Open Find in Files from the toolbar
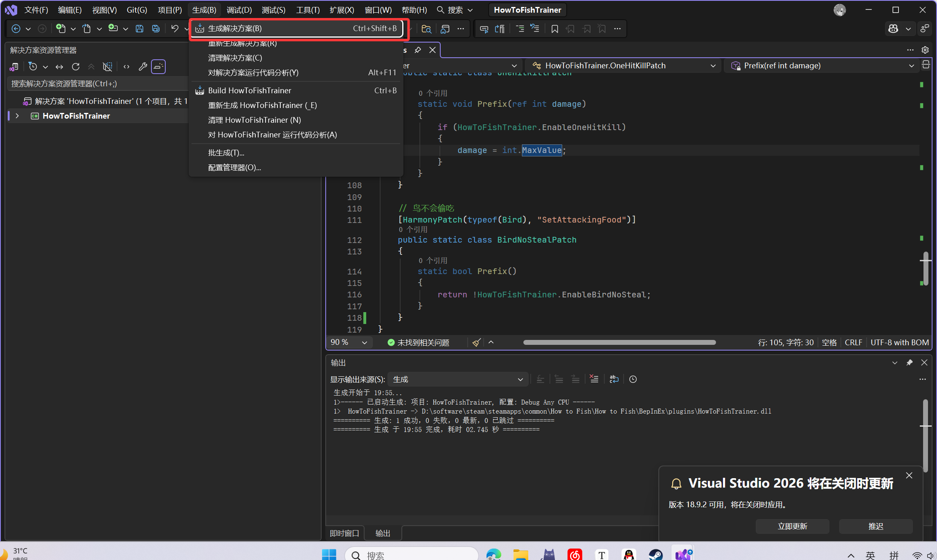 pyautogui.click(x=426, y=29)
